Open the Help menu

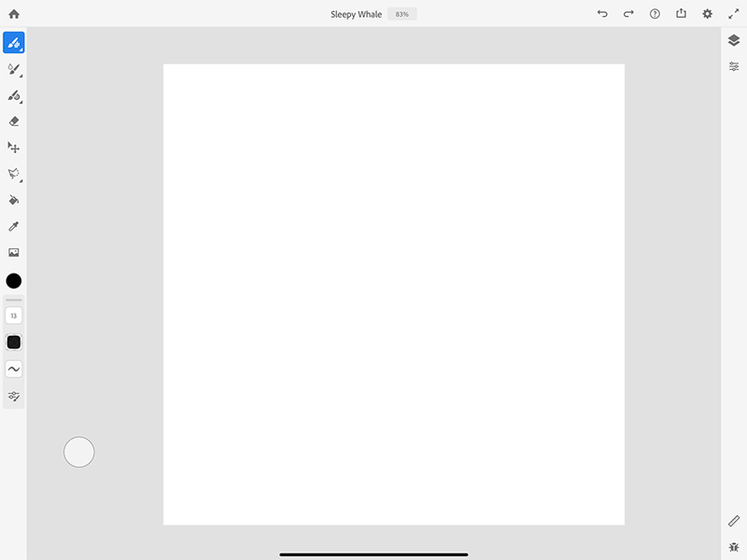[655, 14]
